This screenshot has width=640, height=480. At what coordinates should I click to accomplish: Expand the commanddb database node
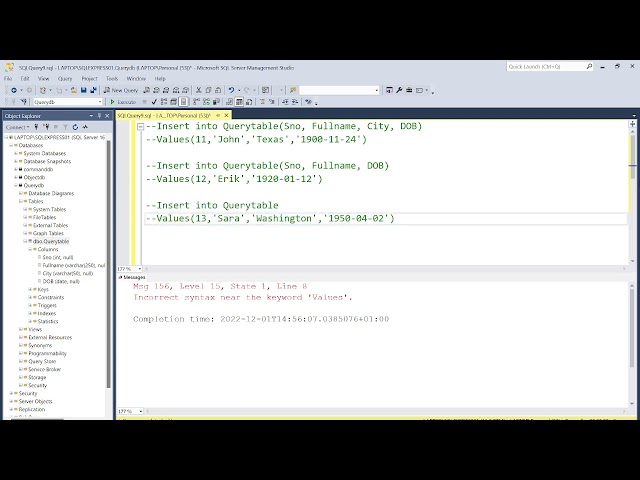(x=16, y=169)
